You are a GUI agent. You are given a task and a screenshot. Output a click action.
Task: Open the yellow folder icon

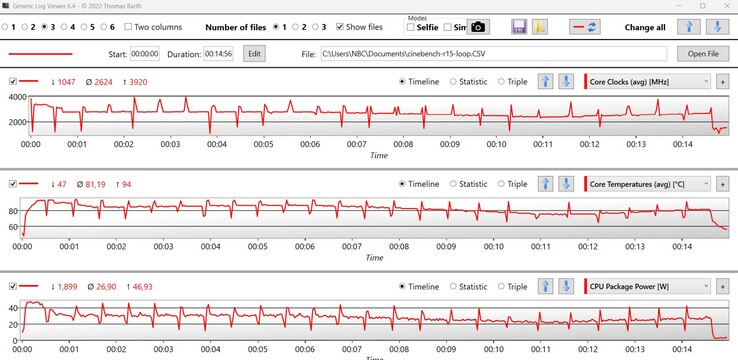[x=540, y=27]
